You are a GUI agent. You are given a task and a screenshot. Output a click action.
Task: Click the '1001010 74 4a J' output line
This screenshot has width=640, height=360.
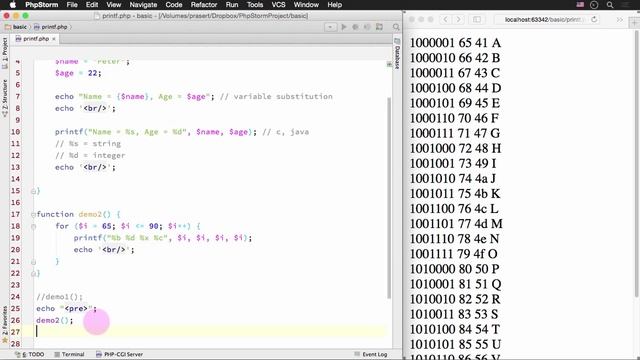[453, 178]
